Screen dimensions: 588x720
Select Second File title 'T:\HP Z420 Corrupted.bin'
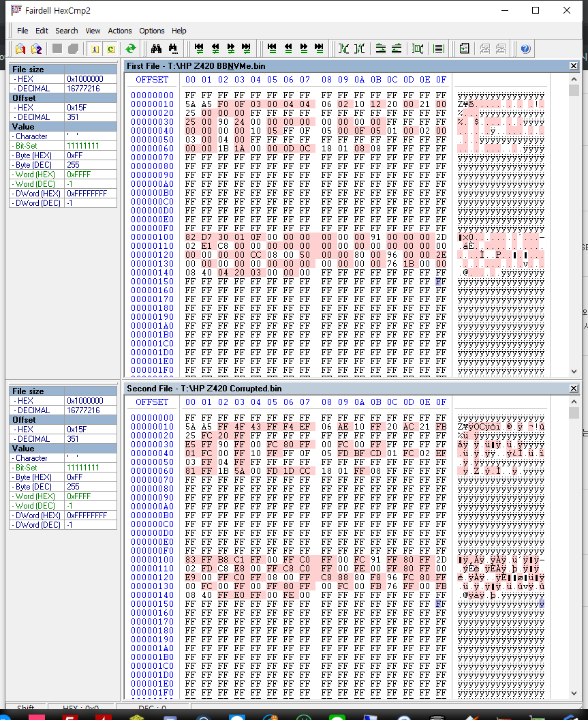pyautogui.click(x=232, y=389)
